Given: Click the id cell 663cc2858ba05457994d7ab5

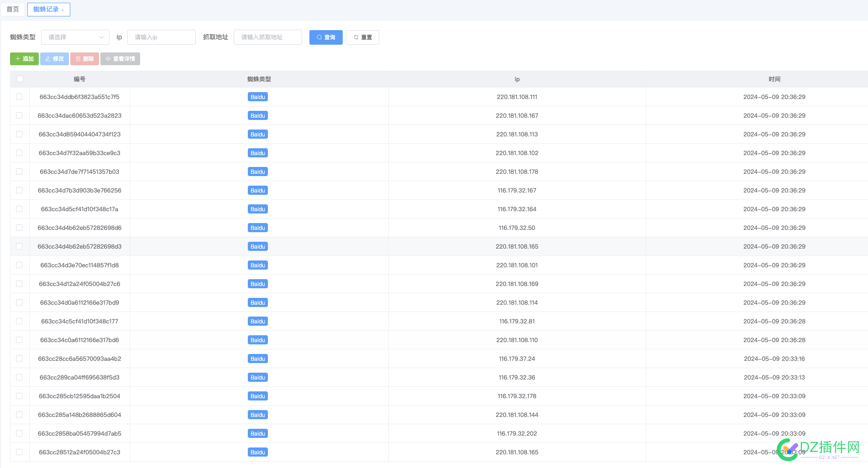Looking at the screenshot, I should 79,433.
